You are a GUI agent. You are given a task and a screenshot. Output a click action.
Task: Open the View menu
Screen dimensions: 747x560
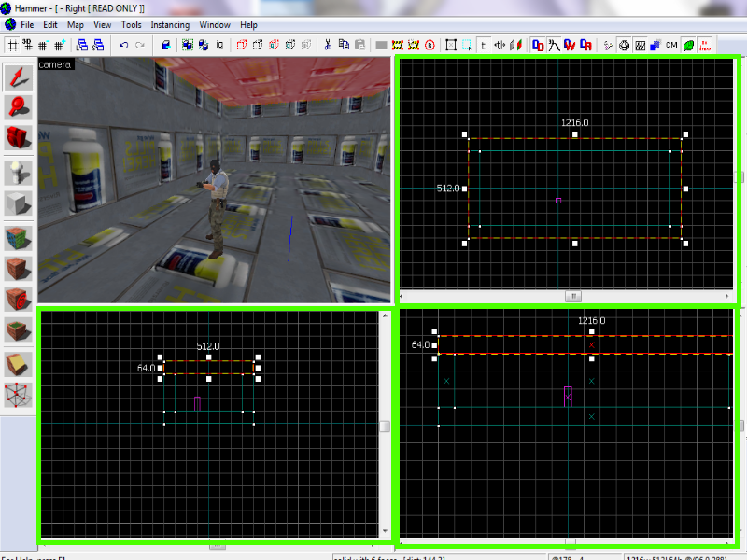(102, 25)
